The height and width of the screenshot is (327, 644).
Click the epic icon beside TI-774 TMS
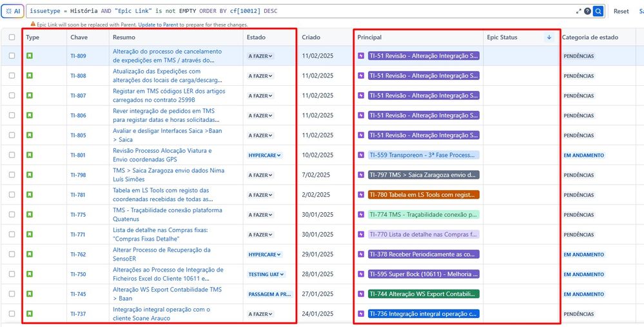(x=361, y=214)
